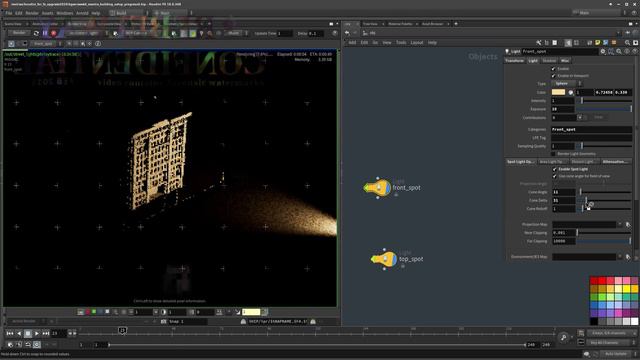The width and height of the screenshot is (640, 360).
Task: Switch to the Transform parameter tab
Action: pos(514,60)
